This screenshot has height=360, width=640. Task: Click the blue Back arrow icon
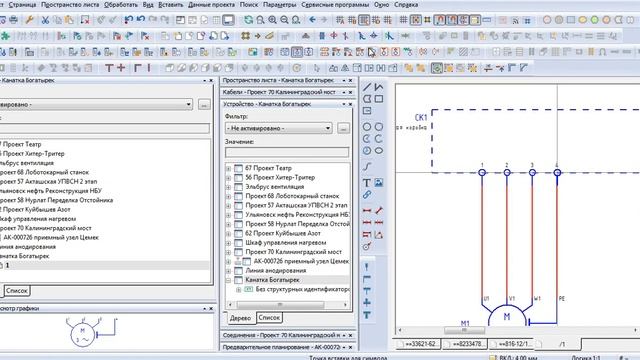(312, 20)
